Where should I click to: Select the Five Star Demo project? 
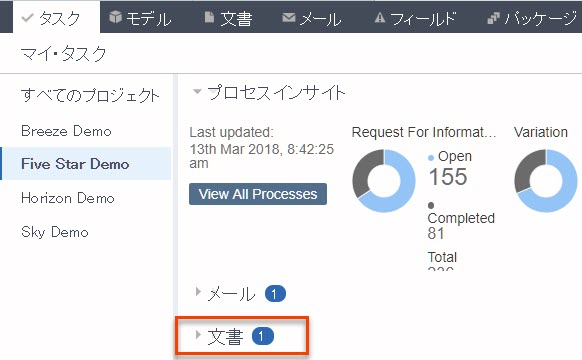tap(86, 164)
